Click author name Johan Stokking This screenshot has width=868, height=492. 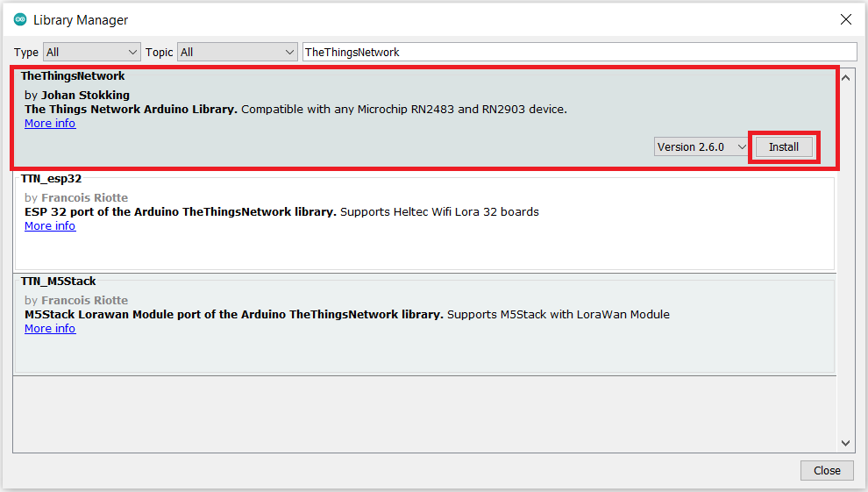coord(85,96)
